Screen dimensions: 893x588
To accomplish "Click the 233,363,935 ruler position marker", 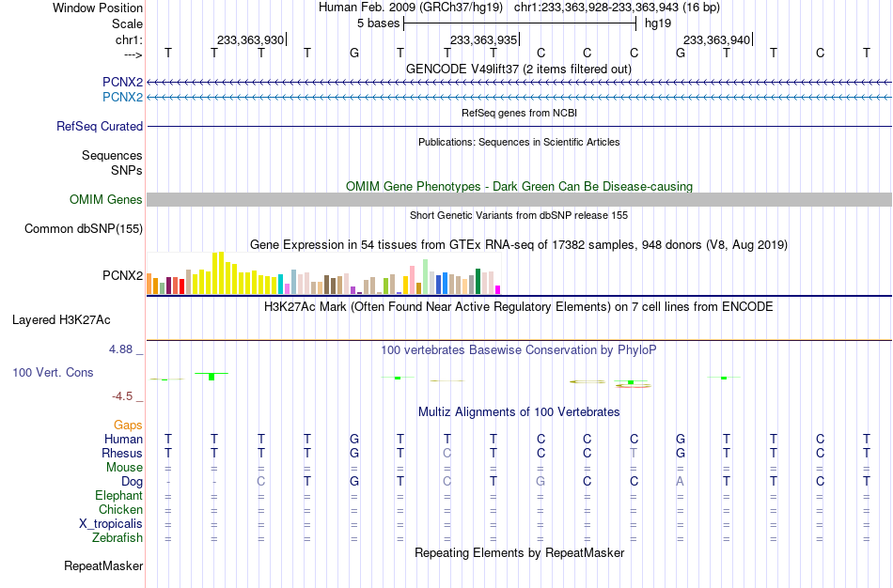I will pyautogui.click(x=484, y=39).
